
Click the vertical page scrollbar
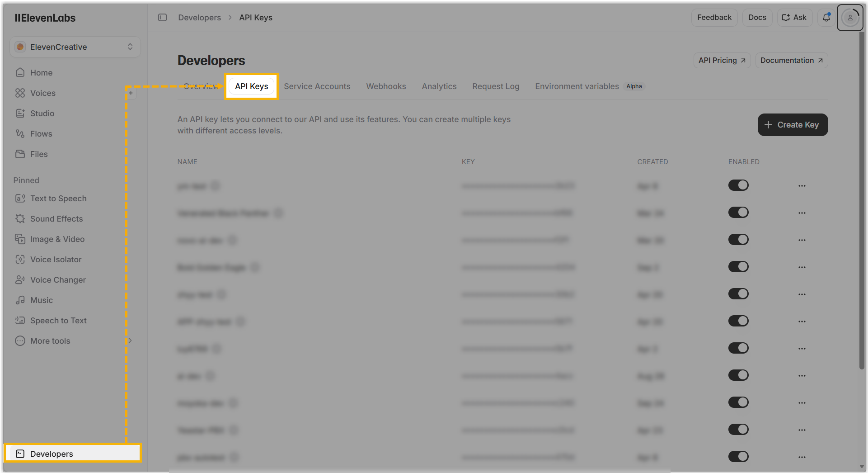862,201
